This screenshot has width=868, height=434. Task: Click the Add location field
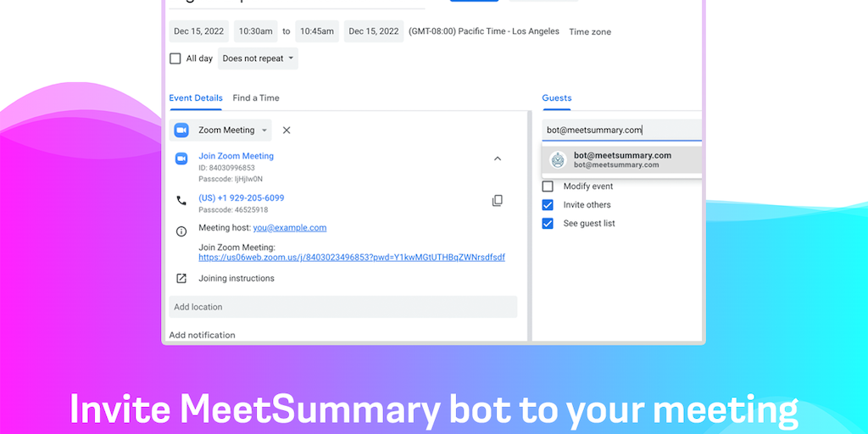[343, 307]
